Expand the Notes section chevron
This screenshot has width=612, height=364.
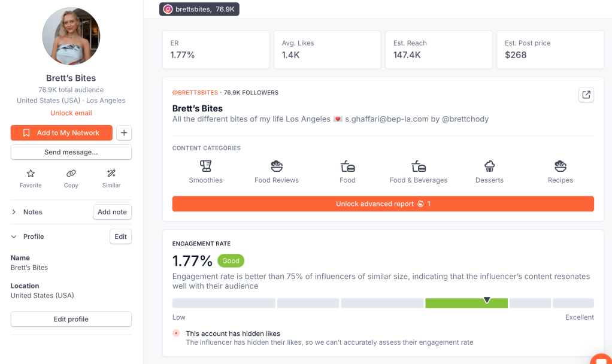[14, 212]
